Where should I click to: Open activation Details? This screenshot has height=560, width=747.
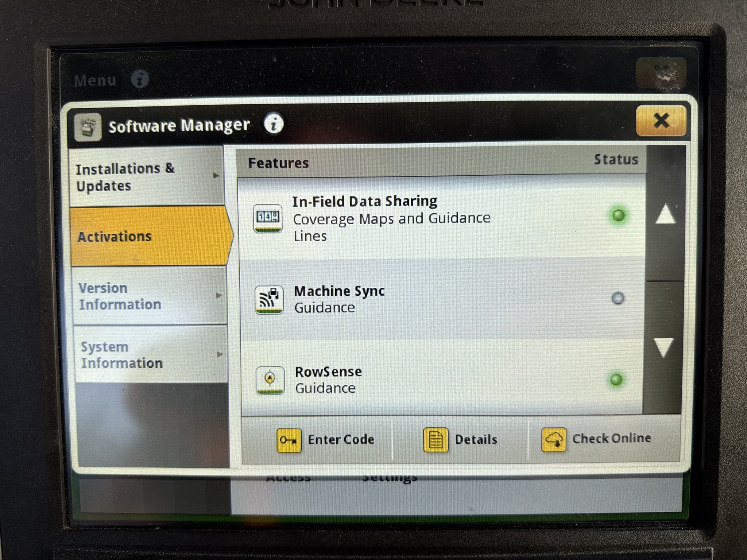tap(460, 440)
